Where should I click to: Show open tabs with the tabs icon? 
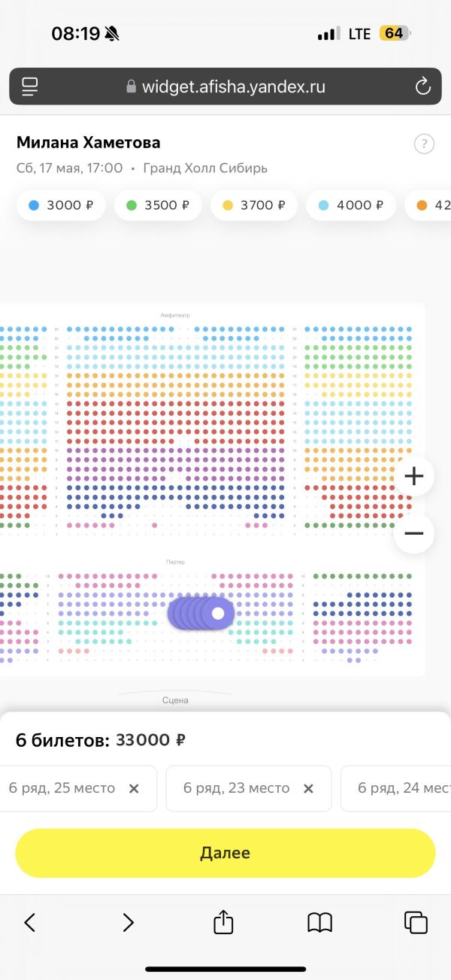coord(416,922)
